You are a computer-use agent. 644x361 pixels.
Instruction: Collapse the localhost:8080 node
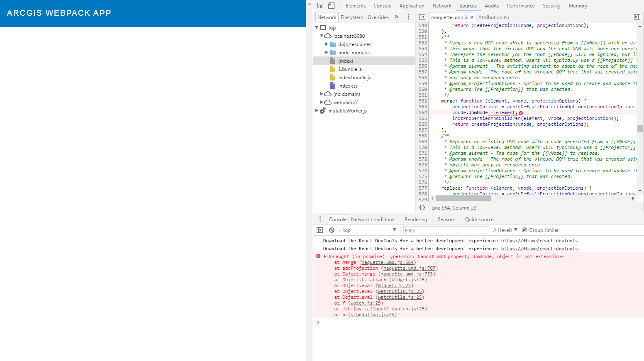(x=322, y=36)
